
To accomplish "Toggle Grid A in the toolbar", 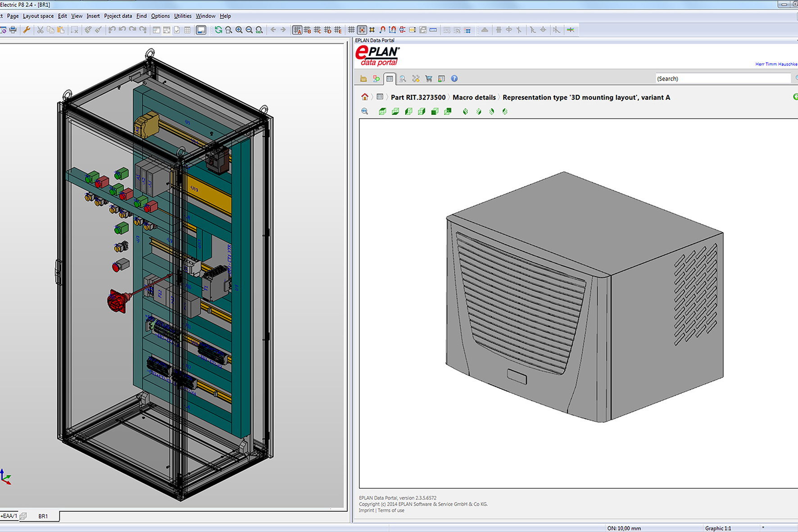I will pyautogui.click(x=297, y=30).
